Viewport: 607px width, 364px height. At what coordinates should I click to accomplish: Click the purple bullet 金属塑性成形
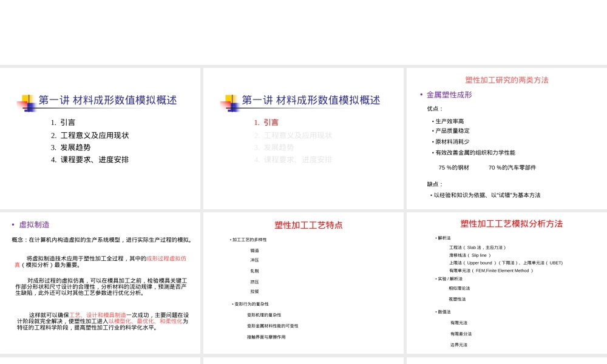(449, 95)
